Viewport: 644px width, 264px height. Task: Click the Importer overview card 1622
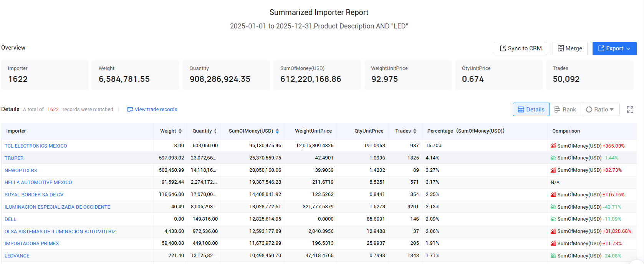coord(45,75)
